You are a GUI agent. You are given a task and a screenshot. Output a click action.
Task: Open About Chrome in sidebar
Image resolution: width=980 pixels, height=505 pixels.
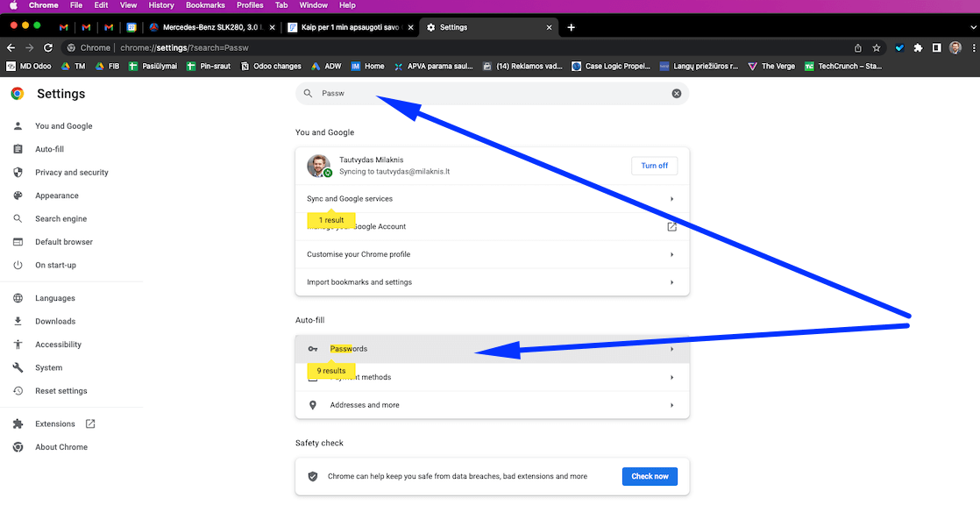point(60,447)
